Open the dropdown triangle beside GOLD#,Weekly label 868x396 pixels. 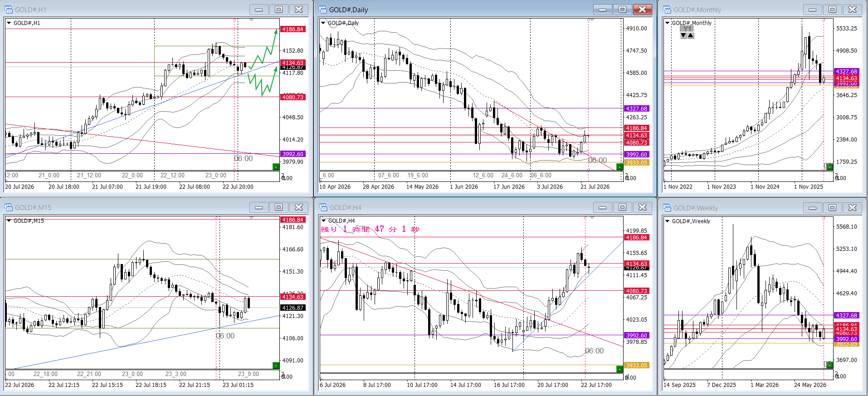click(667, 221)
